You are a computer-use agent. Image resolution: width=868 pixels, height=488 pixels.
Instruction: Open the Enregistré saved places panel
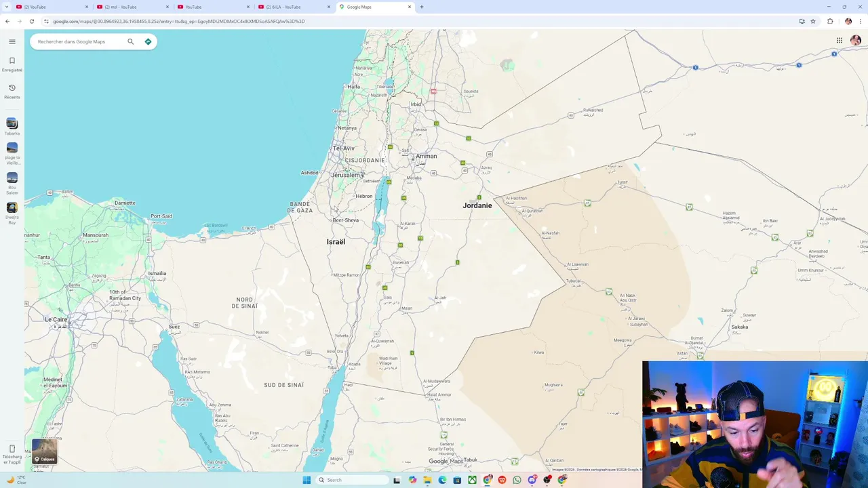point(12,64)
